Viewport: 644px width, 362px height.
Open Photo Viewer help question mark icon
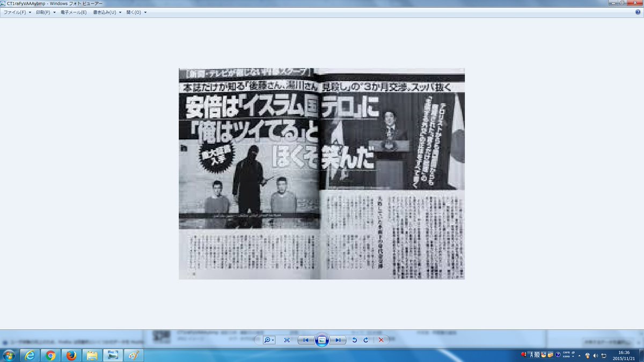pos(638,12)
